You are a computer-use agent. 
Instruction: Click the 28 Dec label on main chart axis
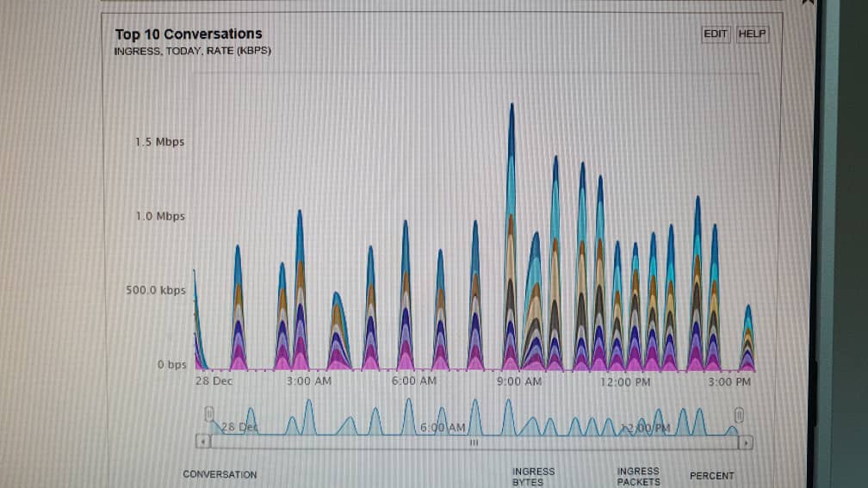click(214, 381)
